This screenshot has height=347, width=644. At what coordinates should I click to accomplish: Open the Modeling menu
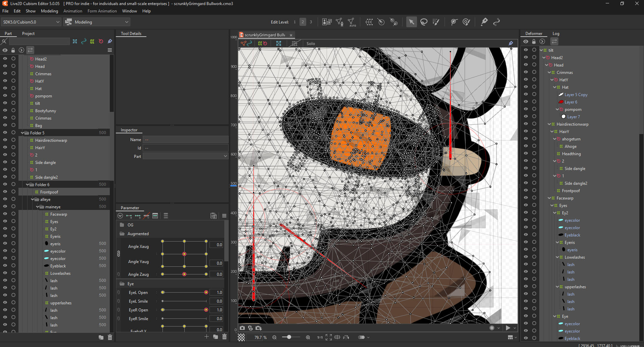pos(49,11)
